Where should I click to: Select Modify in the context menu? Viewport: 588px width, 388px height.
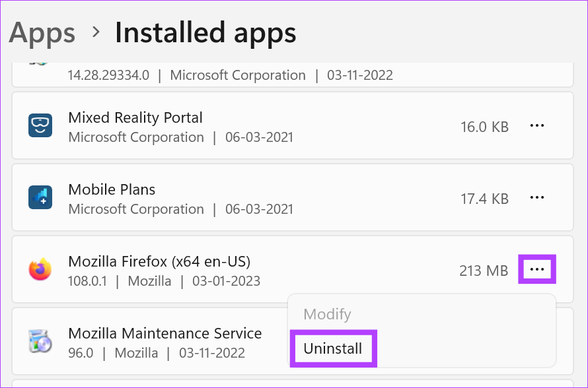coord(327,314)
